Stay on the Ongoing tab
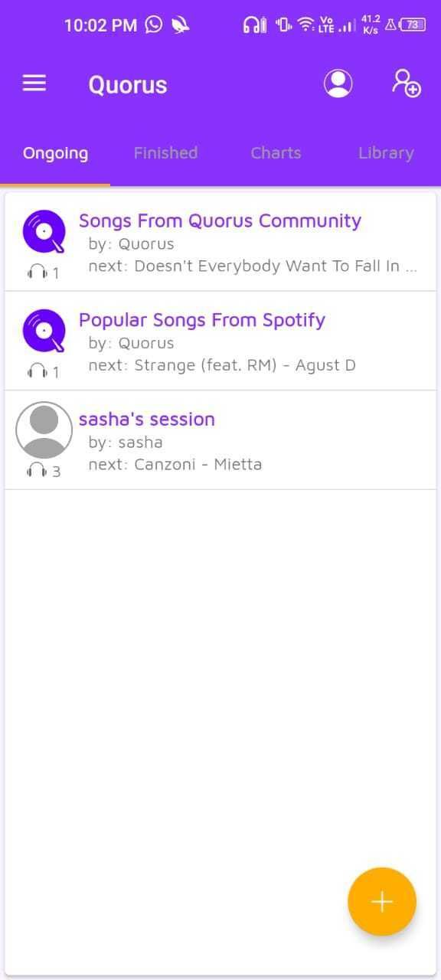 point(55,152)
